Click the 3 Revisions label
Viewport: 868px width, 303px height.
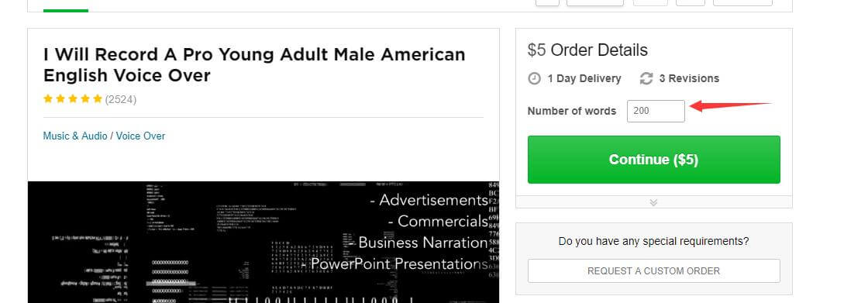point(689,79)
